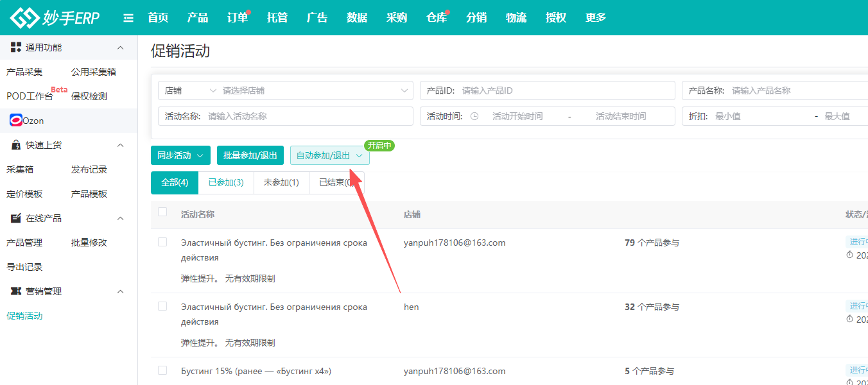The image size is (868, 385).
Task: Open 产品模板 in the sidebar
Action: [89, 194]
